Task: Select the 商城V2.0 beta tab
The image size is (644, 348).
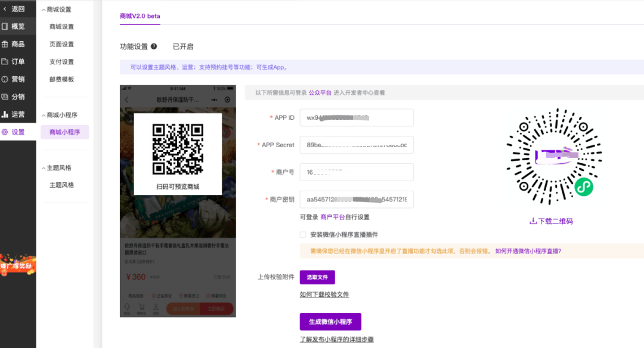Action: click(x=140, y=16)
